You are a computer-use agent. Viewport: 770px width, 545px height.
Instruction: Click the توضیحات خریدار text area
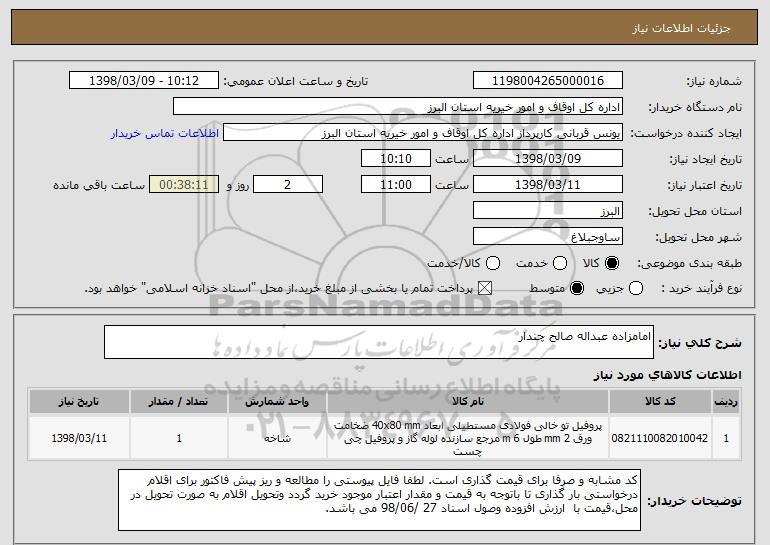tap(379, 500)
